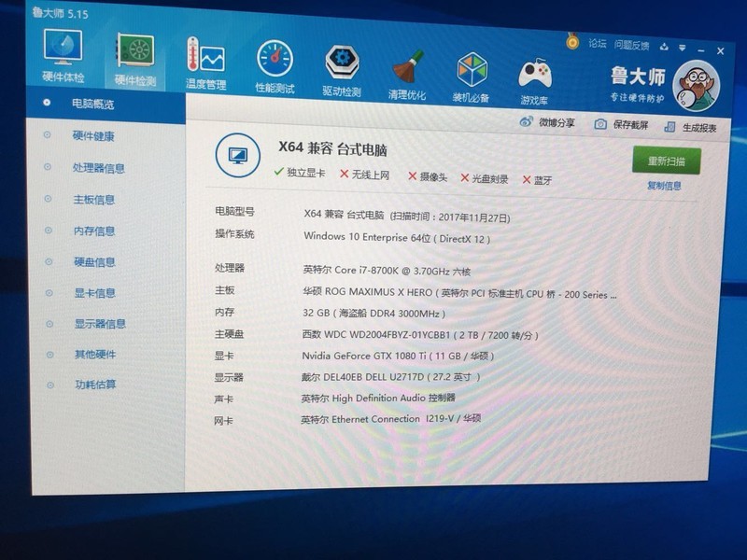Click the 32 GB DDR4 3000MHz value
This screenshot has width=747, height=560.
coord(374,314)
